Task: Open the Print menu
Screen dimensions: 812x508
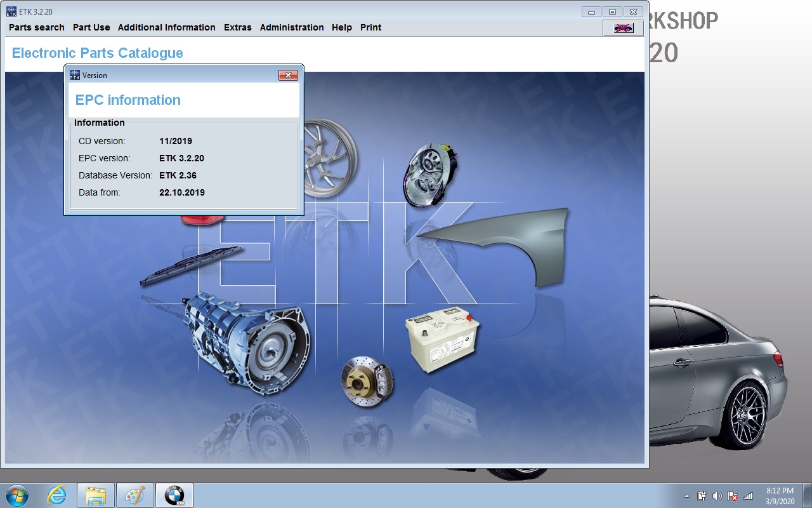Action: pyautogui.click(x=371, y=27)
